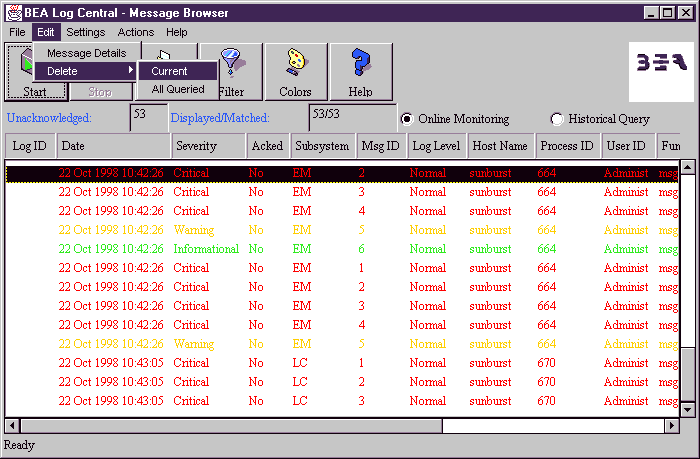
Task: Open the Colors palette tool
Action: coord(296,72)
